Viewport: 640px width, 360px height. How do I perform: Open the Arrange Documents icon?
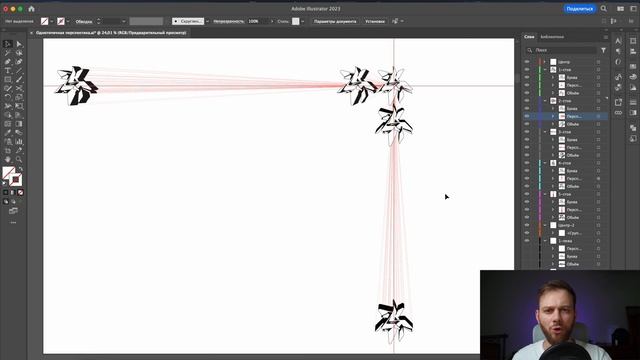620,9
